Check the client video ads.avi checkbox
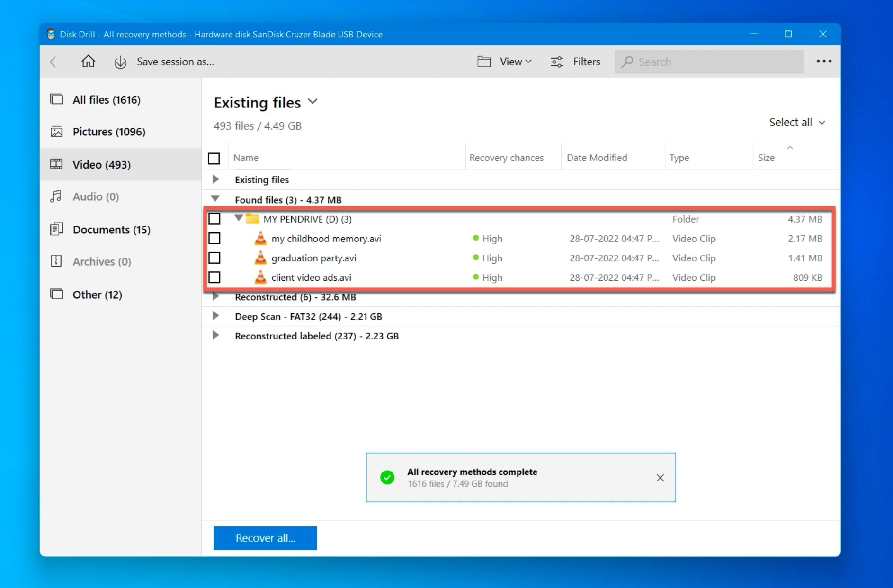The height and width of the screenshot is (588, 893). 214,277
